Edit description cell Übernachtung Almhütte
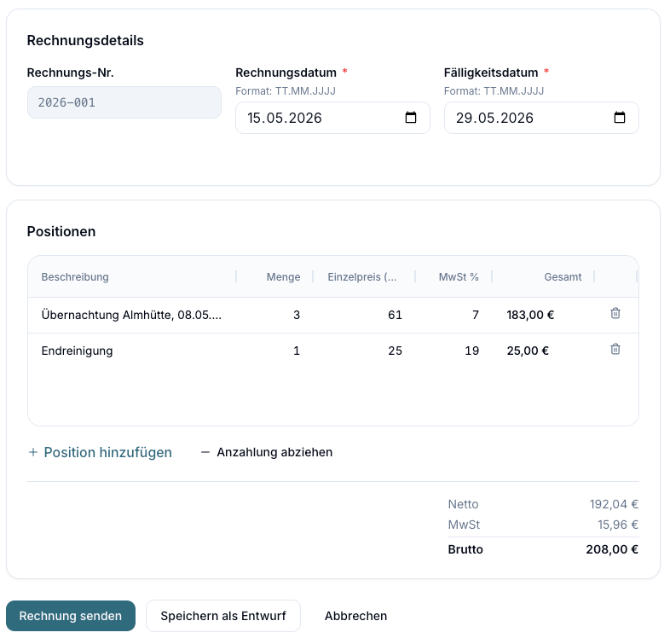Screen dimensions: 670x644 132,315
